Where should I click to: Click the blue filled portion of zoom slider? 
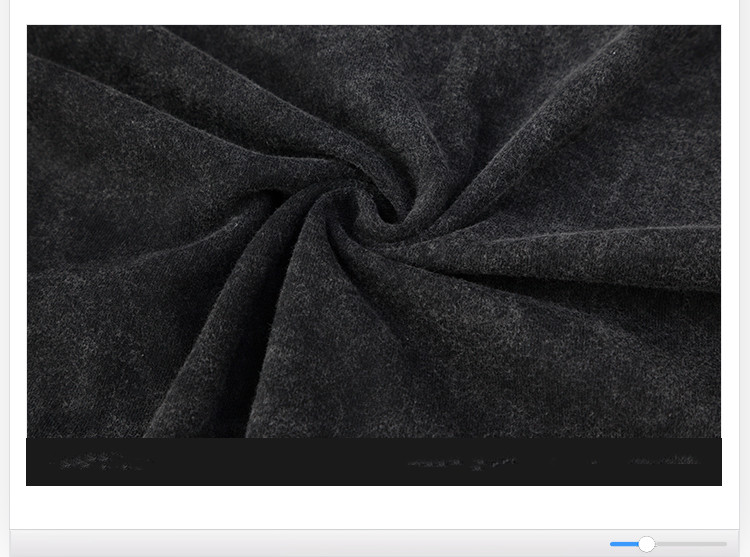pos(623,544)
